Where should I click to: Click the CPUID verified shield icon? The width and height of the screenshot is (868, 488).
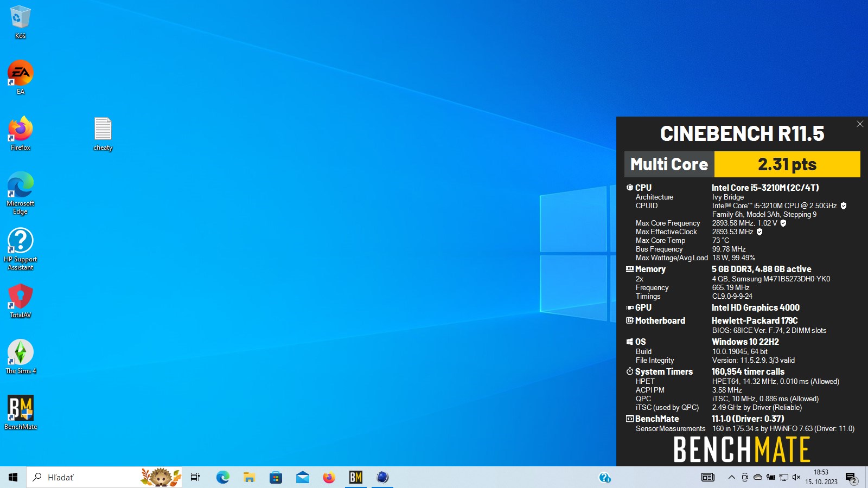[x=844, y=206]
